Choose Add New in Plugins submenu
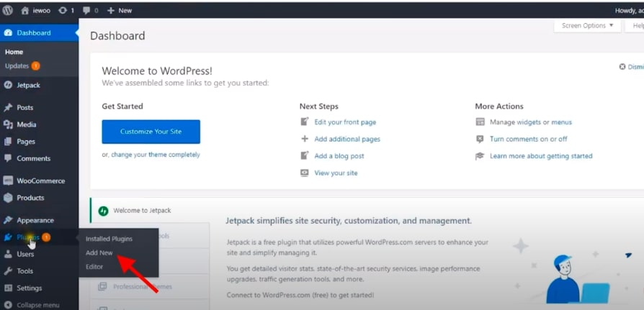This screenshot has height=310, width=644. [99, 253]
